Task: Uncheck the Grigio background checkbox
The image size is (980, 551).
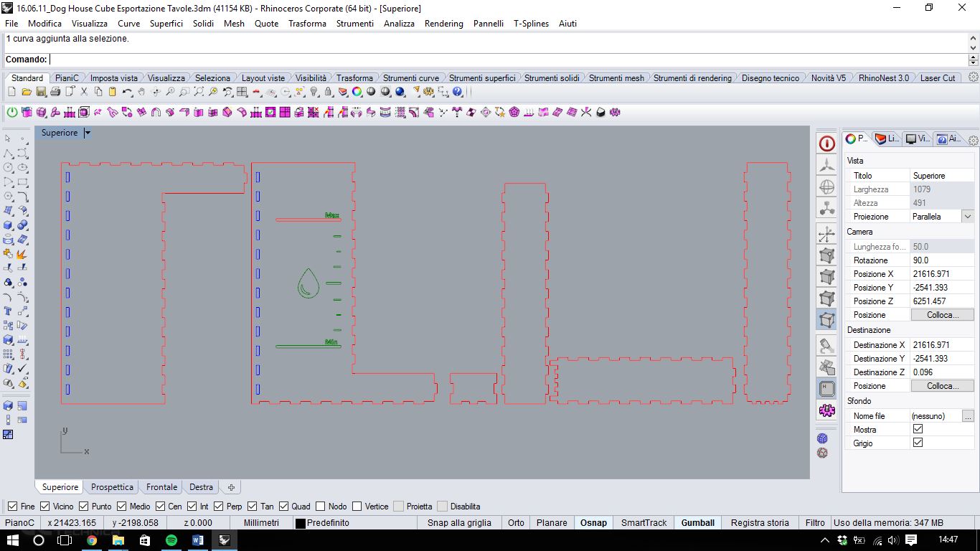Action: point(918,443)
